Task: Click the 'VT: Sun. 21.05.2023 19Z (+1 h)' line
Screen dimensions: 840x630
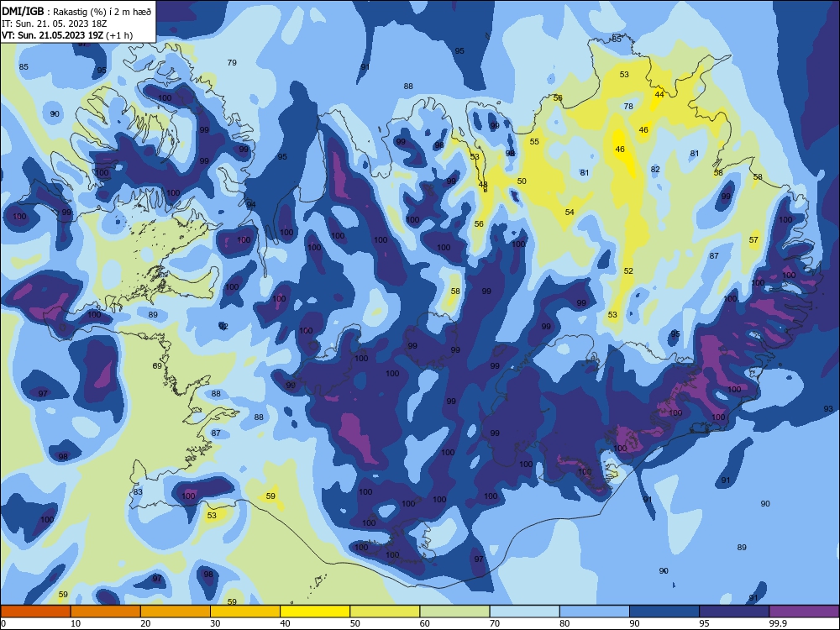Action: 67,35
